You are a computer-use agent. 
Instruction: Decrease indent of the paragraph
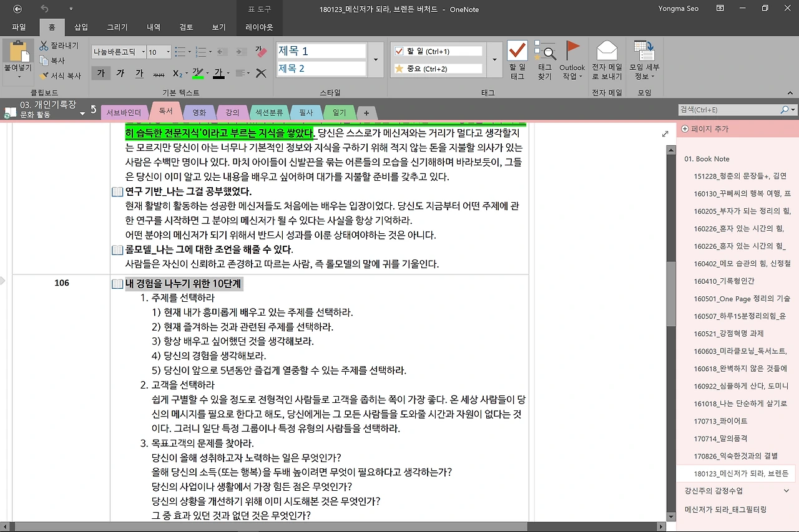pos(223,52)
